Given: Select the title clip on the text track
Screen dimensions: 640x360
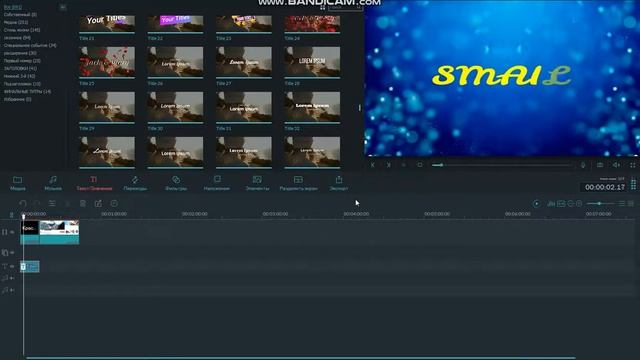Looking at the screenshot, I should coord(30,267).
